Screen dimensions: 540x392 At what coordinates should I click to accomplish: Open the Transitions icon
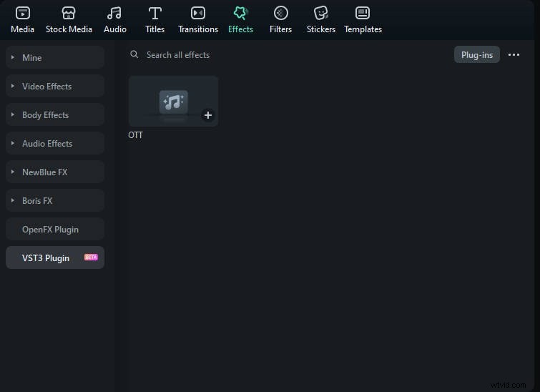pyautogui.click(x=198, y=13)
